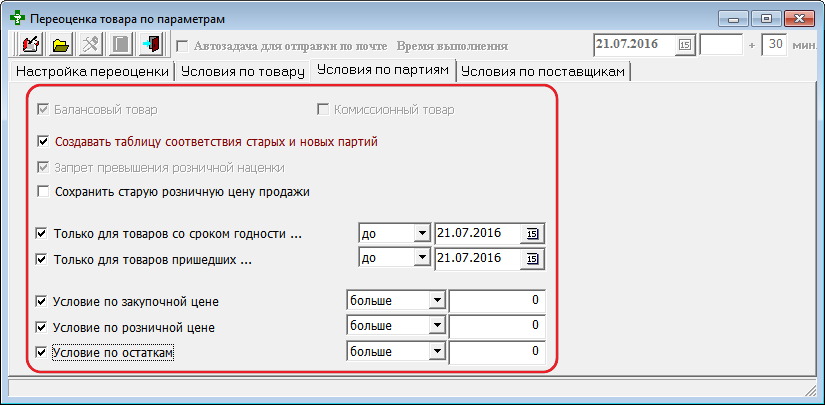Uncheck 'Условие по закупочной цене' checkbox
This screenshot has width=825, height=405.
point(41,302)
